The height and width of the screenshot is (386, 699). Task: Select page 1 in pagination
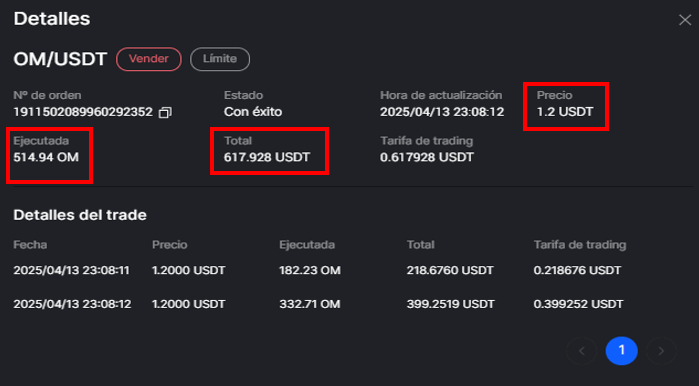[x=621, y=351]
